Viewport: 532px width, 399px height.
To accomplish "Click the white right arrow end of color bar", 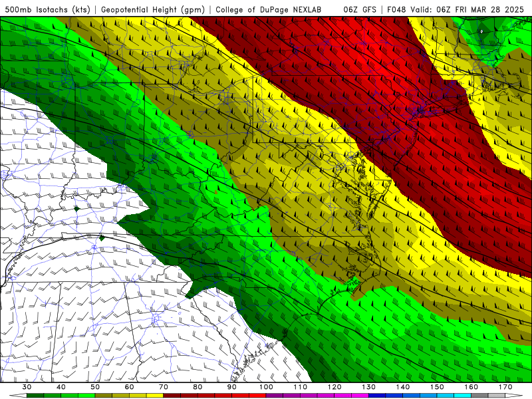I will (x=513, y=396).
